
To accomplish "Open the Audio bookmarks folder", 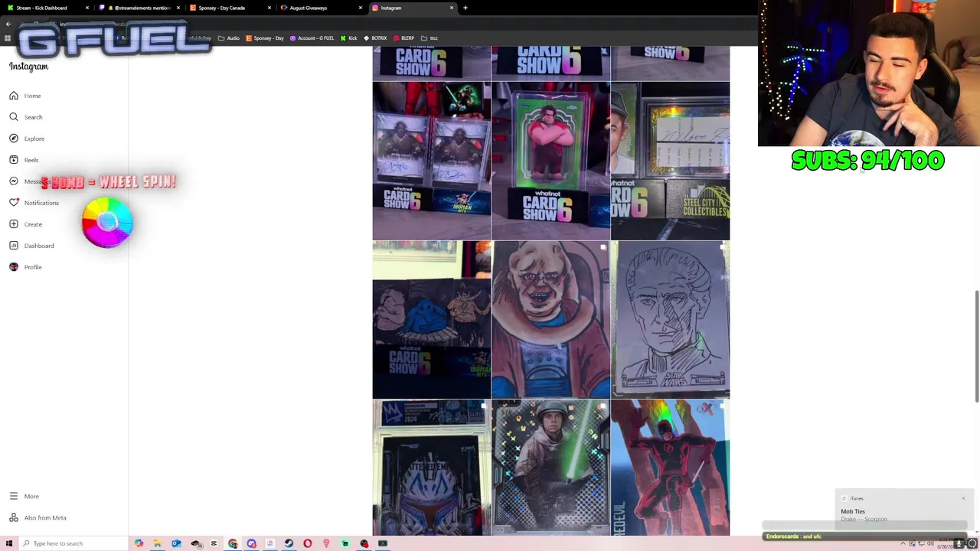I will tap(229, 38).
